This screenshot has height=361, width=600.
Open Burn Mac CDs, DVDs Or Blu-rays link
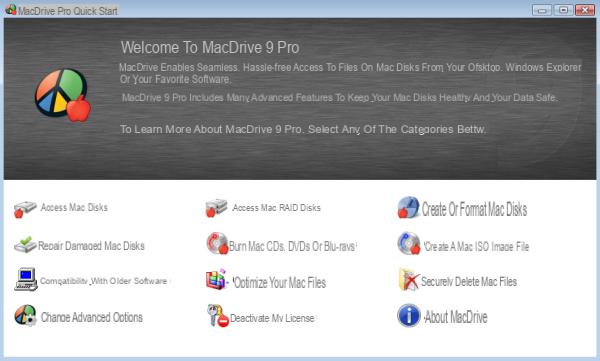(292, 246)
